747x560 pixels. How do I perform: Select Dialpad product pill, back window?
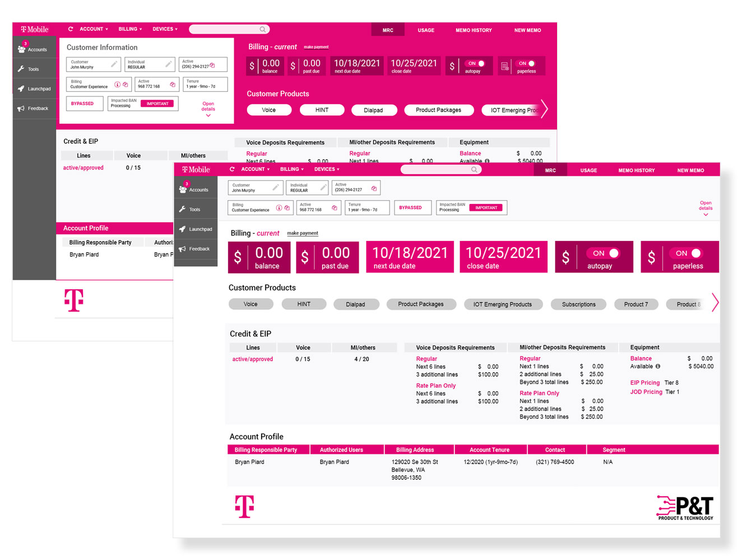click(373, 110)
